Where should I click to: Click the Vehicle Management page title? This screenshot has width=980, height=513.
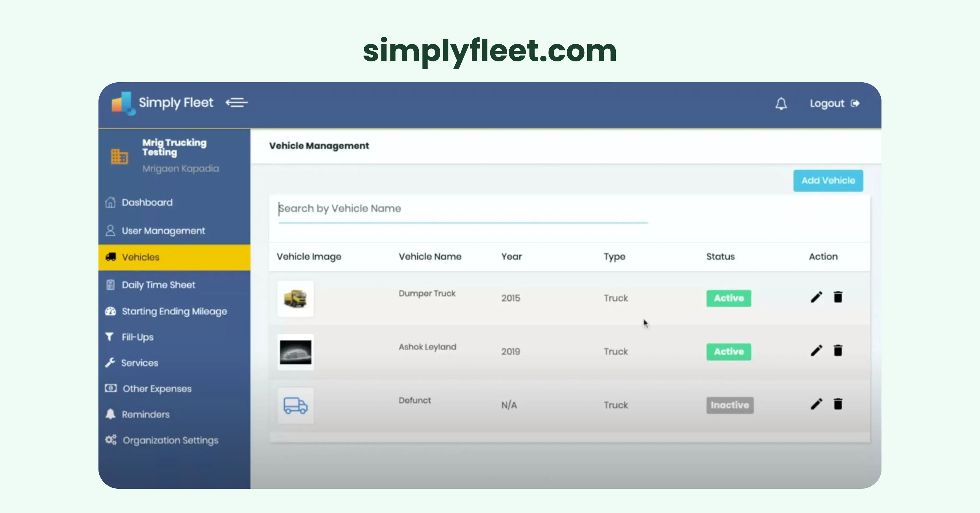319,146
